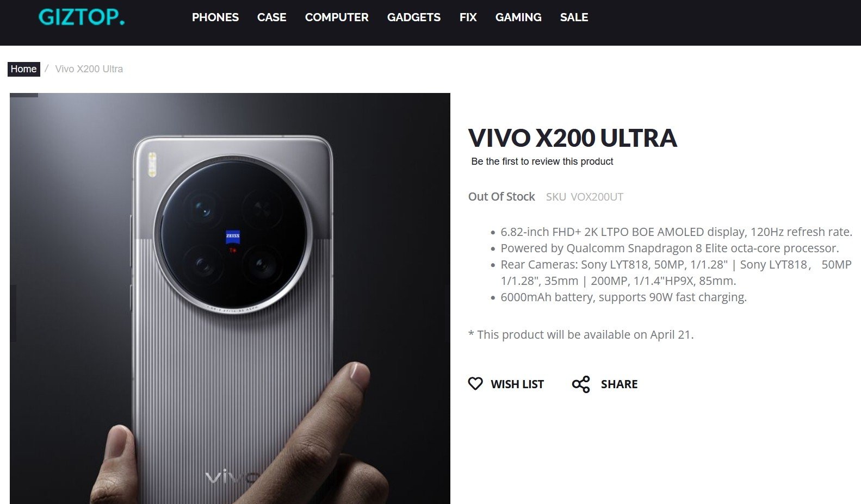861x504 pixels.
Task: Click the GIZTOP logo
Action: (x=82, y=17)
